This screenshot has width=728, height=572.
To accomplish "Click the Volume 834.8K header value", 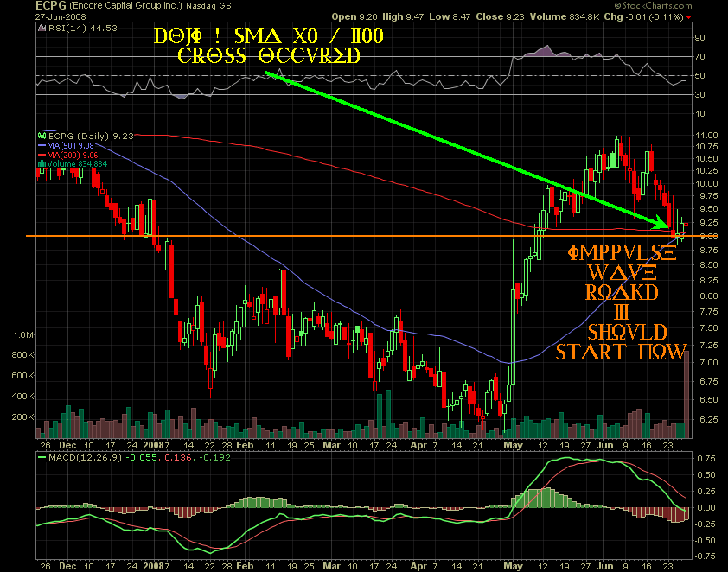I will (565, 16).
